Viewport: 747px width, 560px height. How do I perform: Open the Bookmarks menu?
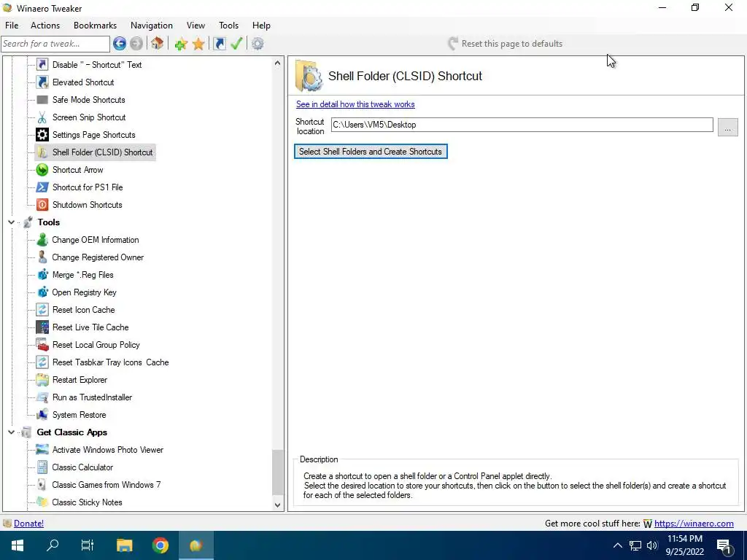click(96, 26)
